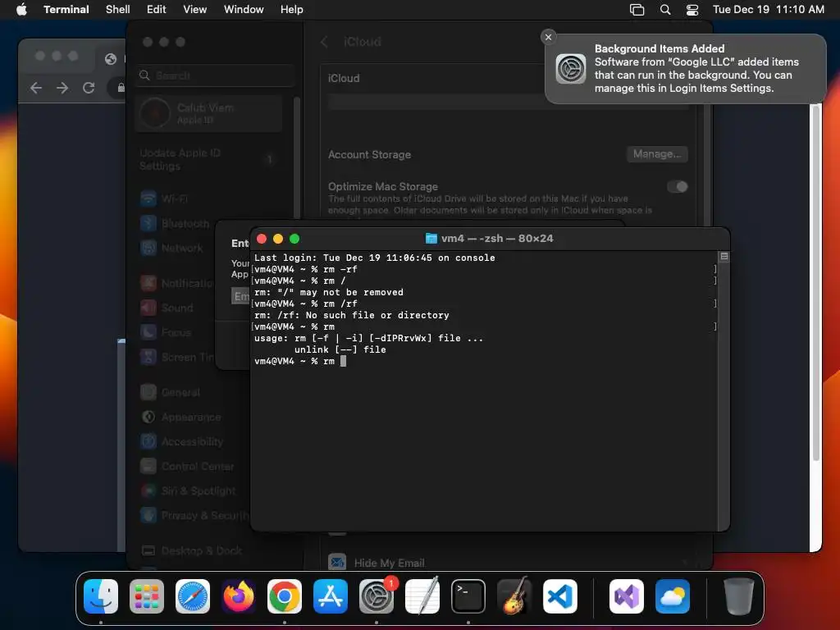
Task: Open System Settings from the Dock
Action: pyautogui.click(x=376, y=596)
